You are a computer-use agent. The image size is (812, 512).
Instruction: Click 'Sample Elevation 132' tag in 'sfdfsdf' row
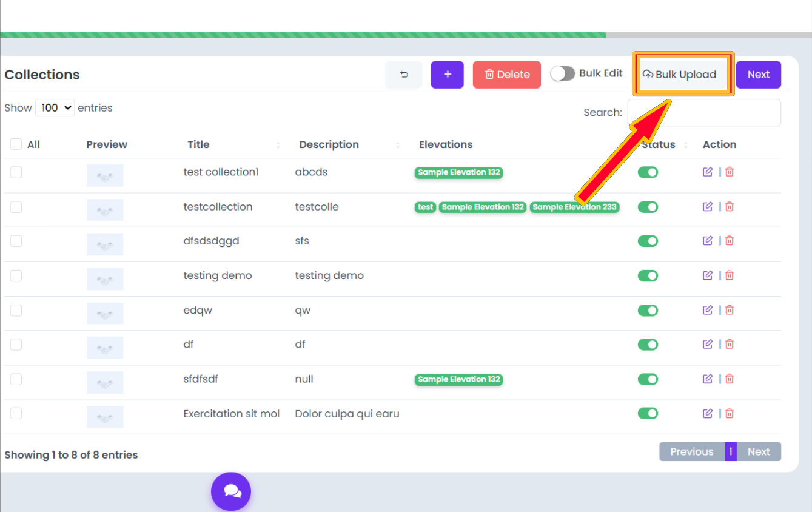(x=459, y=379)
